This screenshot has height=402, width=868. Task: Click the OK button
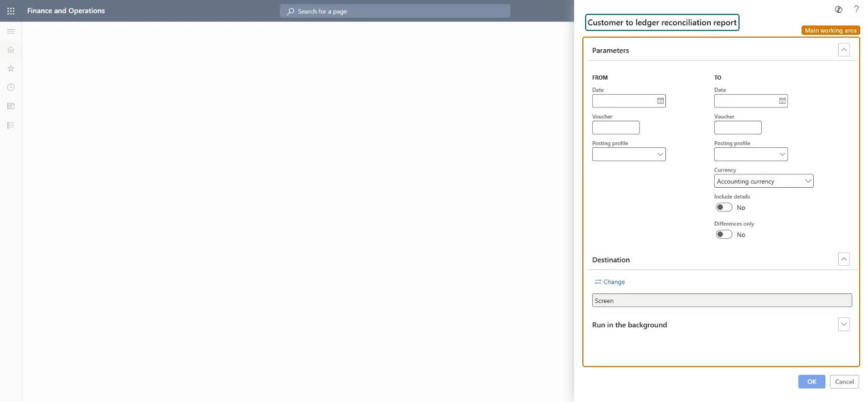point(812,382)
